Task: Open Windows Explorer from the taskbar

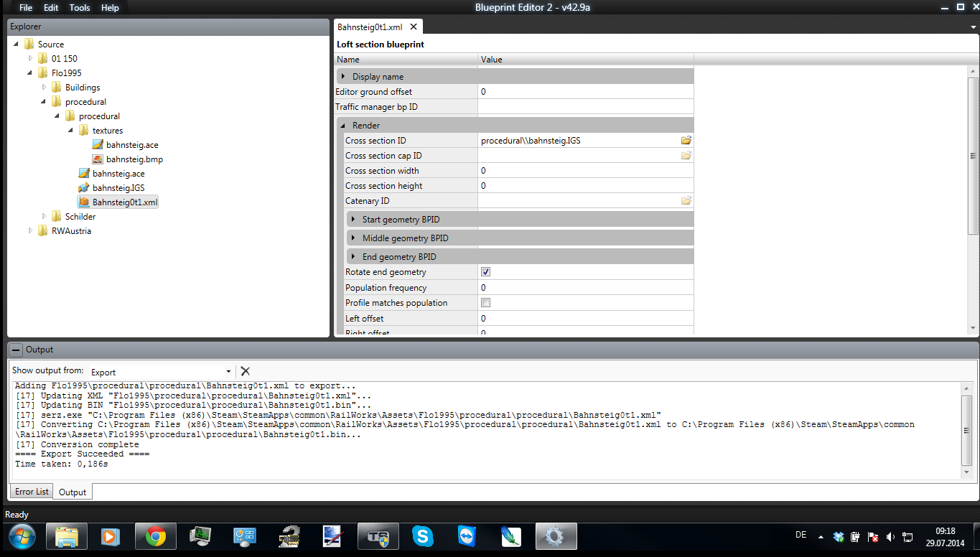Action: point(67,536)
